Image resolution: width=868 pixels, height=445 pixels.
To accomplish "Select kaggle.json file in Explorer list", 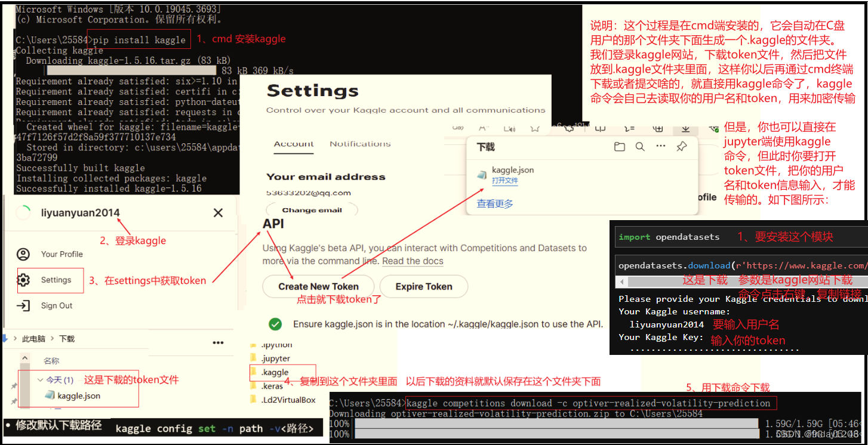I will click(x=79, y=395).
